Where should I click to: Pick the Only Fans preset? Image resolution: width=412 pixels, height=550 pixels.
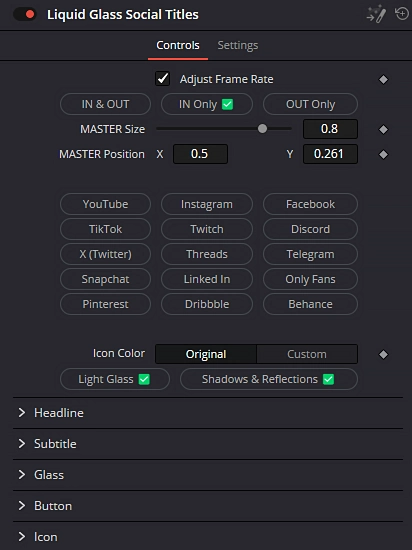310,279
